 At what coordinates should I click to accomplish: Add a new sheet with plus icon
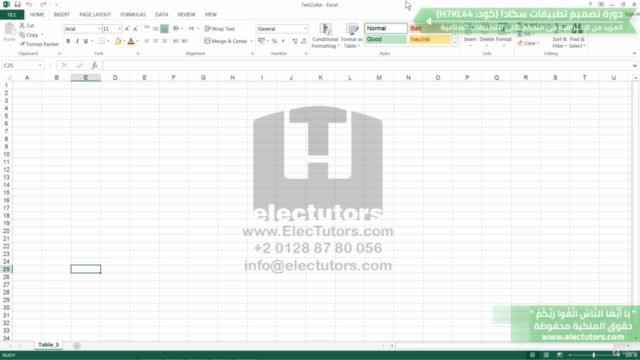(77, 346)
